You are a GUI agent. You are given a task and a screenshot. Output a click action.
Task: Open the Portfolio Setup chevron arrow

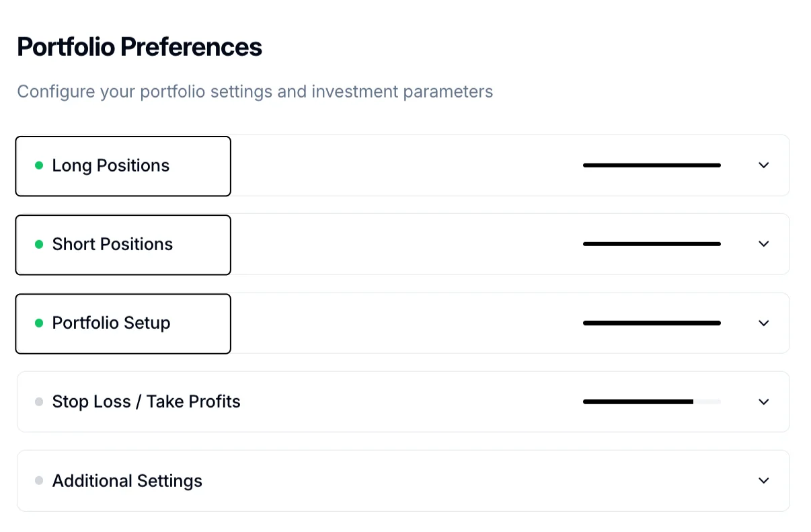[x=763, y=323]
